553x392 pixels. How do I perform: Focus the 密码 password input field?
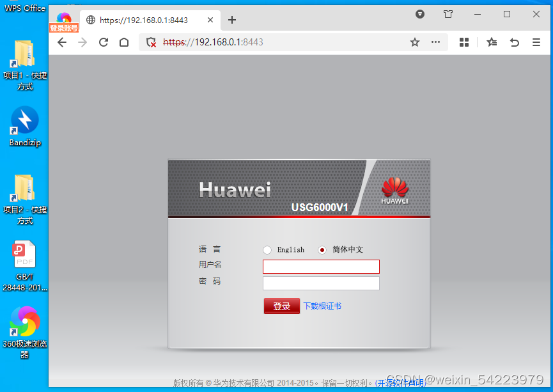[x=321, y=283]
